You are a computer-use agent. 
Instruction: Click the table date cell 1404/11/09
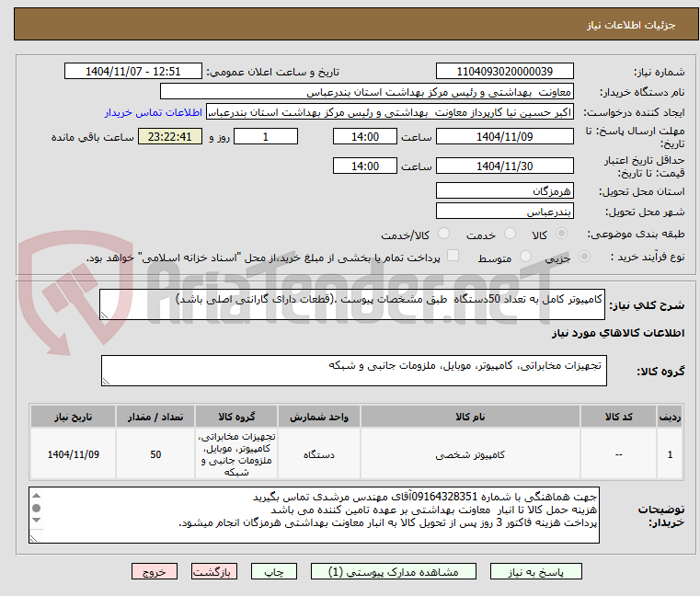pyautogui.click(x=74, y=454)
